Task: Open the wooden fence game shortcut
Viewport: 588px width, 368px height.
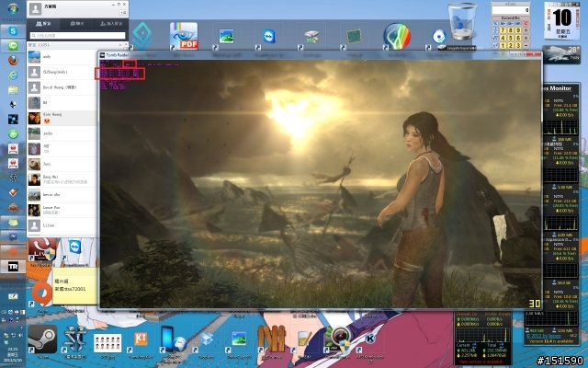Action: [x=272, y=338]
